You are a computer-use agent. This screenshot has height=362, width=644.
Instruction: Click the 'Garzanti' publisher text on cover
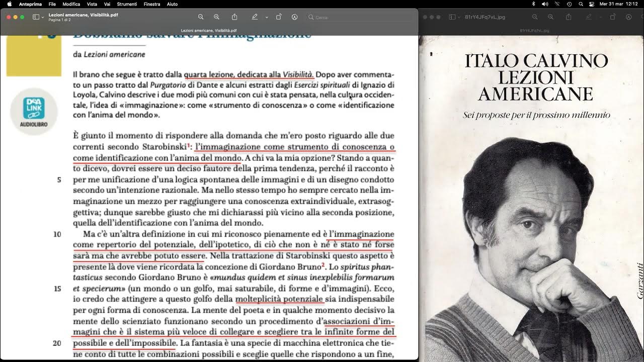640,282
